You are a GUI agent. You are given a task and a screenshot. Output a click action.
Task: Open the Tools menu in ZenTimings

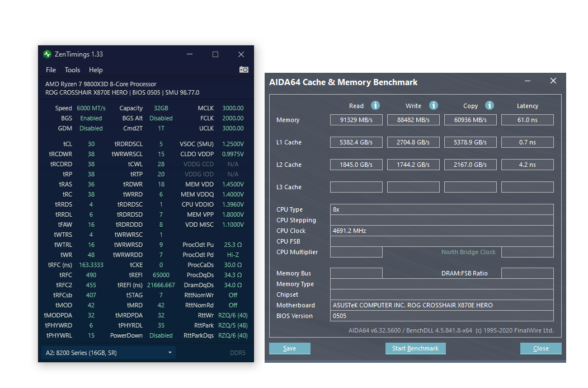coord(72,70)
